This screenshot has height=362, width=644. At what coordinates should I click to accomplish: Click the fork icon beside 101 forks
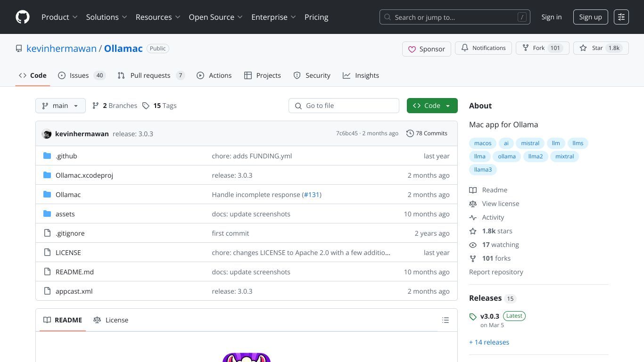point(473,258)
